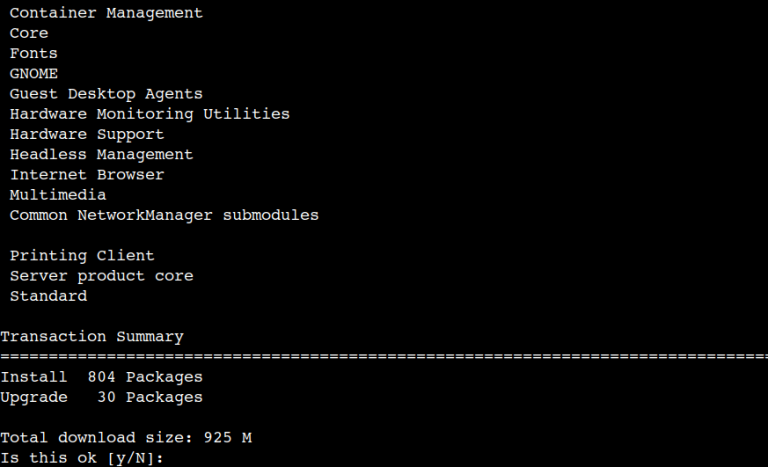Click 'Guest Desktop Agents' text
This screenshot has width=768, height=467.
tap(106, 94)
